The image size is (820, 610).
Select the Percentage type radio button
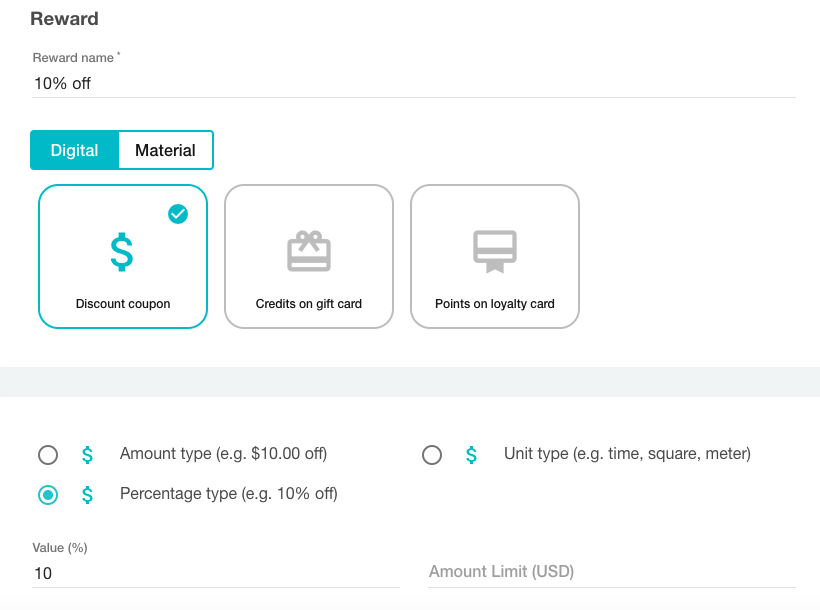(x=48, y=495)
